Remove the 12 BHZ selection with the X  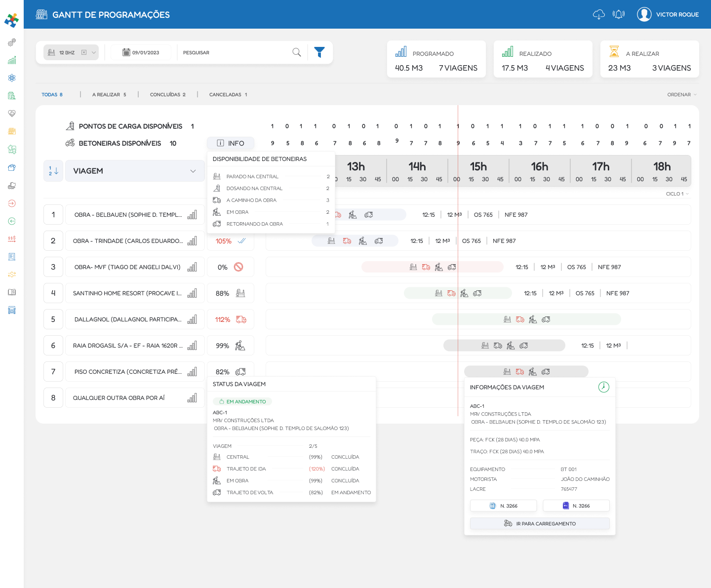(x=84, y=52)
